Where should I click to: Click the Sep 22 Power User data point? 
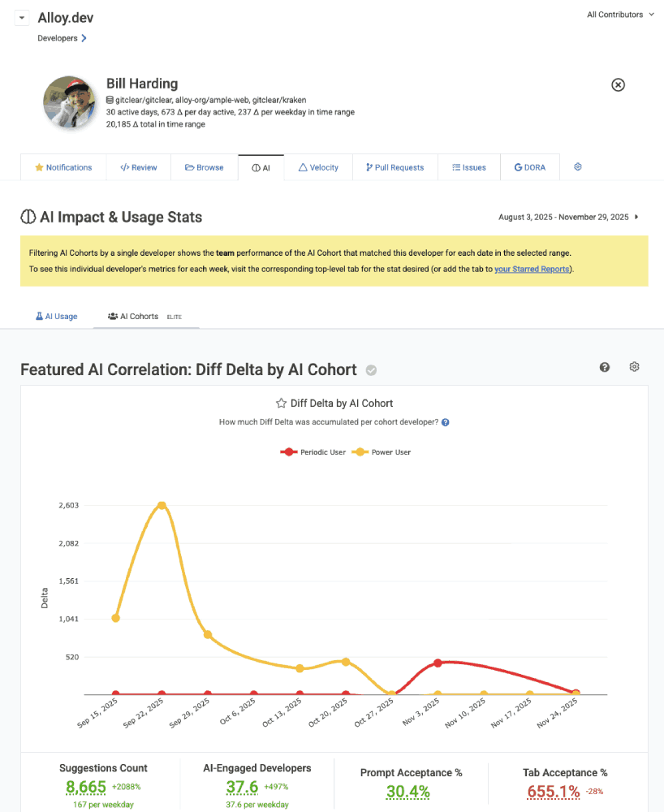[x=162, y=505]
